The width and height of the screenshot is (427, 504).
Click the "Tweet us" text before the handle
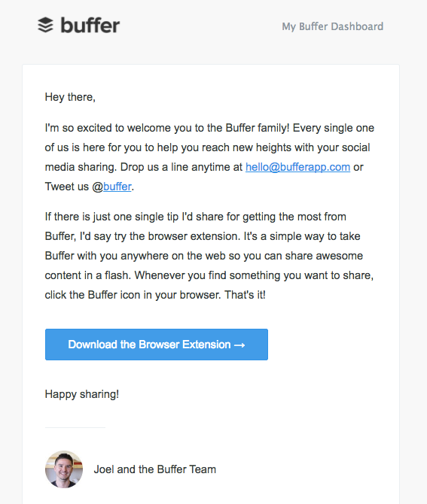pos(66,187)
